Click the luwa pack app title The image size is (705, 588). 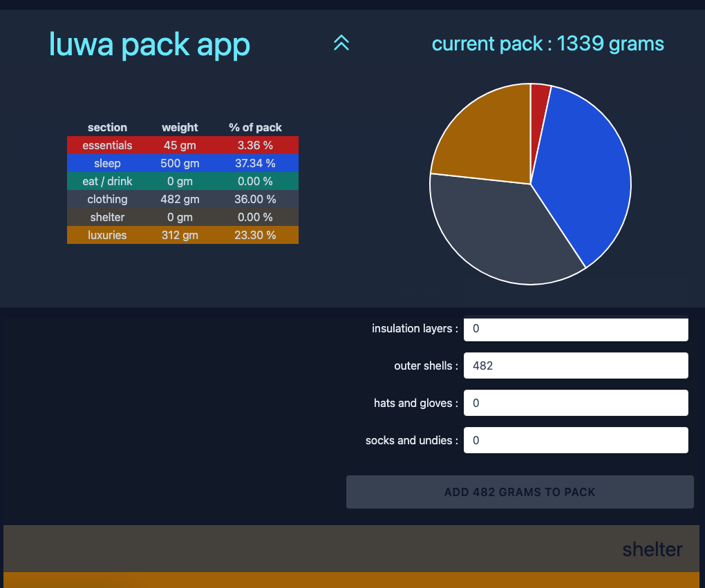[x=149, y=44]
